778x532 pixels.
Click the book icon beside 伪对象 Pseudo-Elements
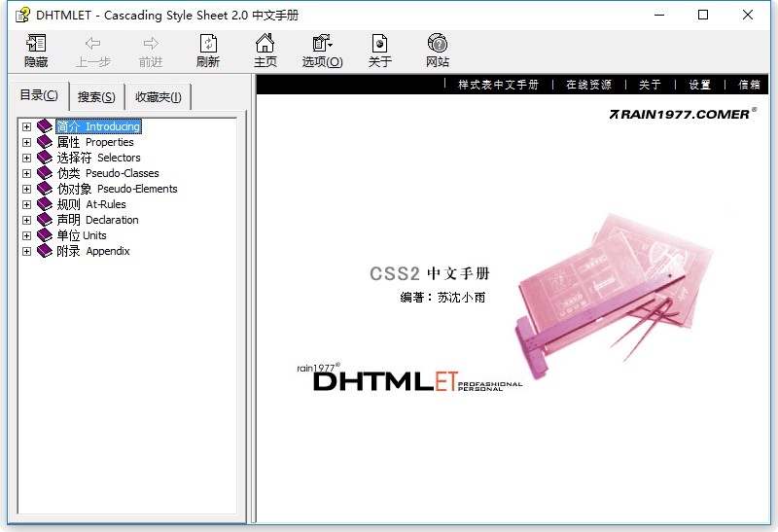pos(45,189)
